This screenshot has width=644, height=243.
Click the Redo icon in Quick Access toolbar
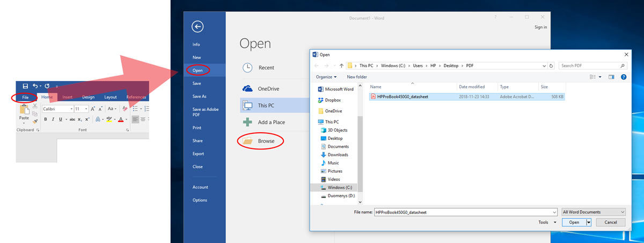[x=47, y=86]
